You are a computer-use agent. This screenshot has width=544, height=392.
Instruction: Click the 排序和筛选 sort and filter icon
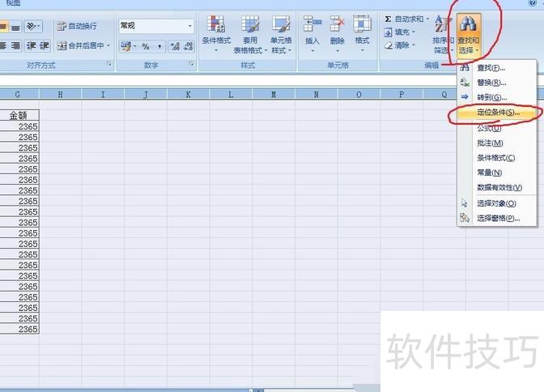click(443, 24)
